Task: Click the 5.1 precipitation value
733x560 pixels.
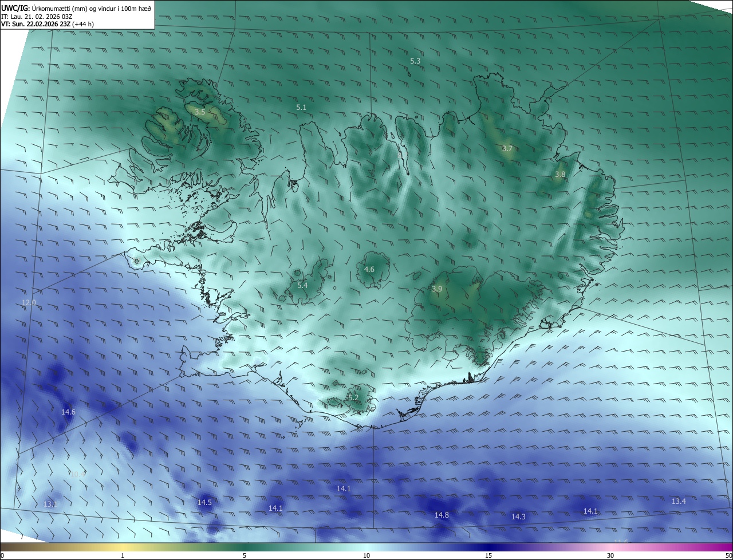Action: [301, 107]
